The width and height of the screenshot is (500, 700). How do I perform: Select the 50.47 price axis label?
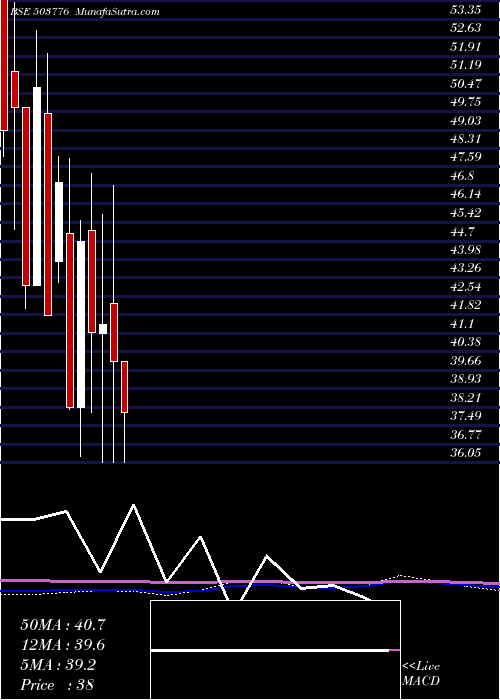[466, 83]
